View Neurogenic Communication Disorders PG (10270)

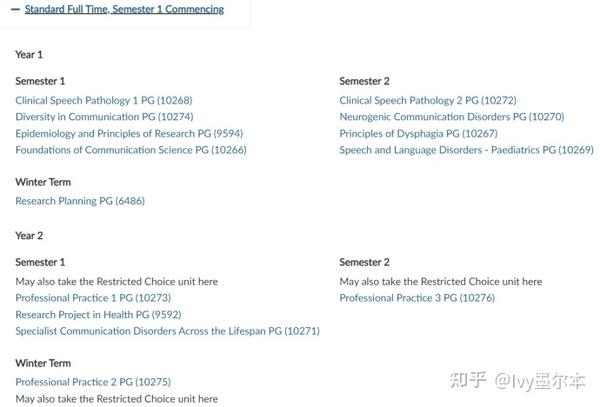(452, 117)
